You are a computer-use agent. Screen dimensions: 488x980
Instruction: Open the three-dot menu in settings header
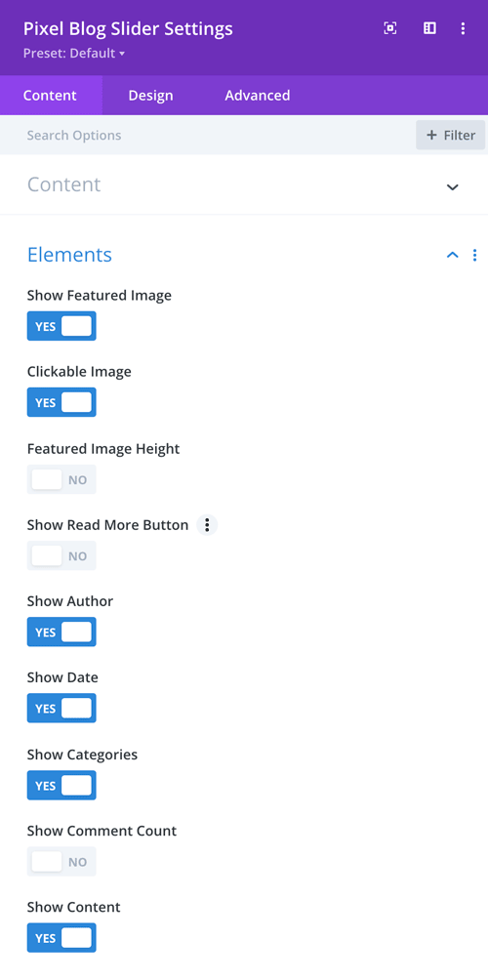click(463, 28)
